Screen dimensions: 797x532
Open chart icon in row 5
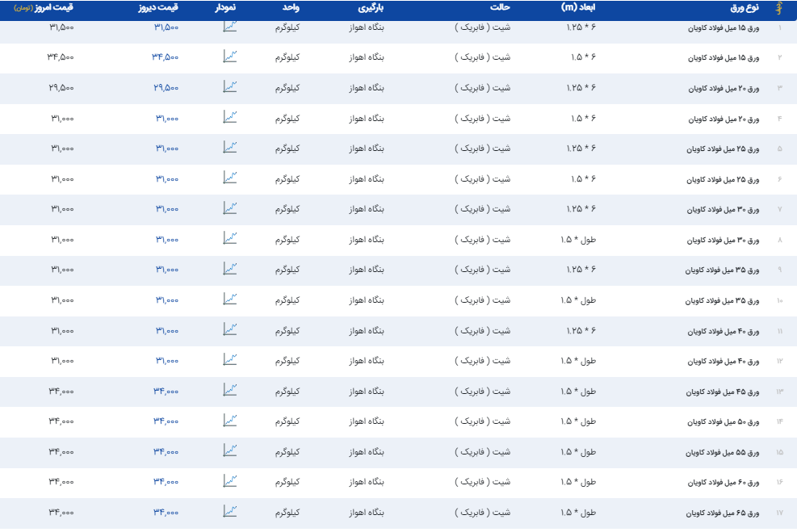[230, 147]
